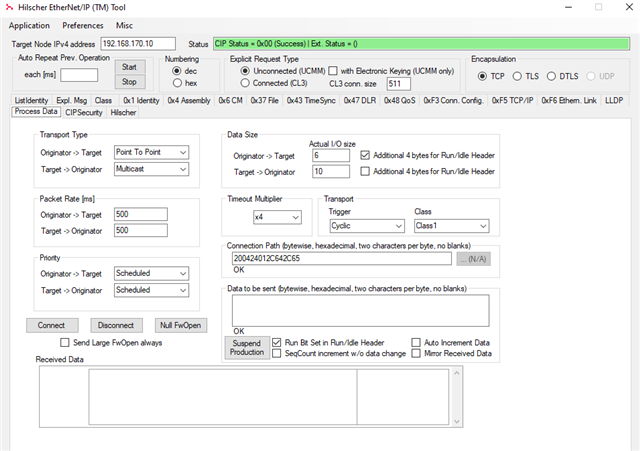
Task: Switch to the 0x37 File tab
Action: pyautogui.click(x=264, y=100)
